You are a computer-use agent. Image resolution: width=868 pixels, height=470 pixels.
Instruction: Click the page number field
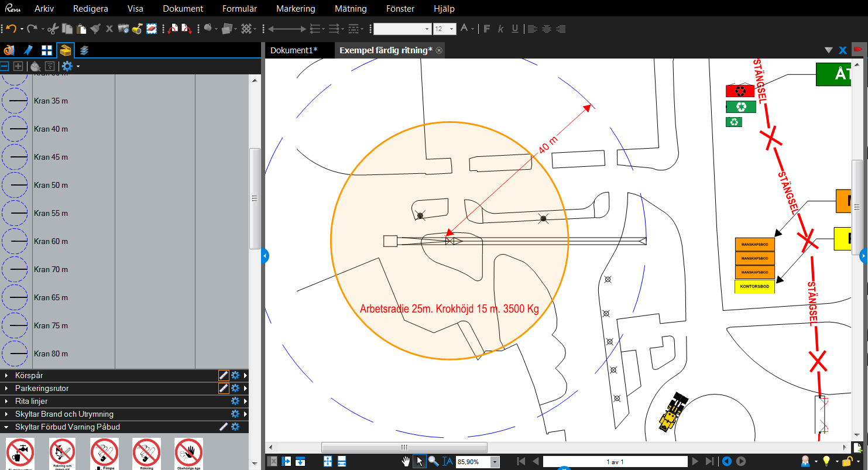(615, 462)
